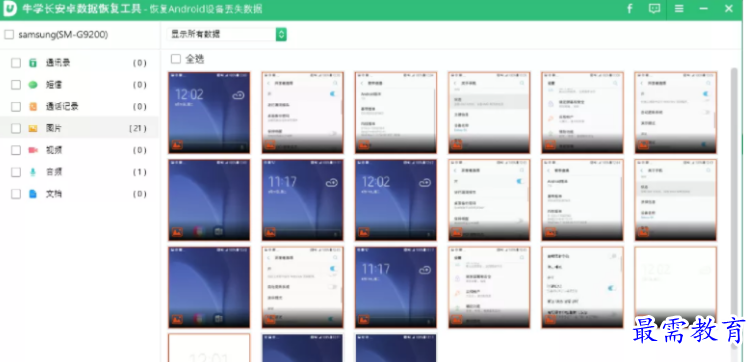The width and height of the screenshot is (754, 362).
Task: Select third-row home screen thumbnail at far left
Action: pos(209,287)
